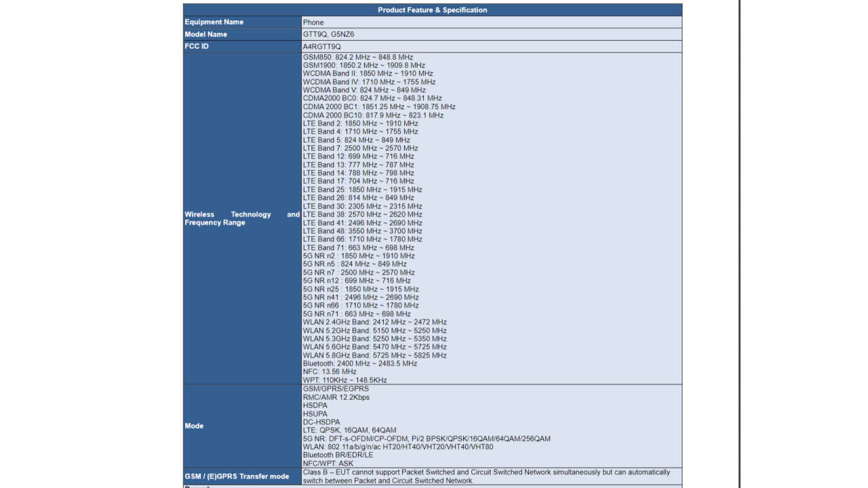Select the Phone value in Equipment row
Viewport: 868px width, 488px height.
point(313,22)
